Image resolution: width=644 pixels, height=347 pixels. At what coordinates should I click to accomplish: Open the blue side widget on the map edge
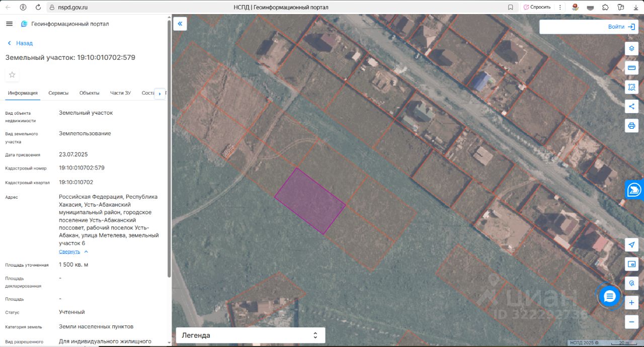(x=634, y=190)
